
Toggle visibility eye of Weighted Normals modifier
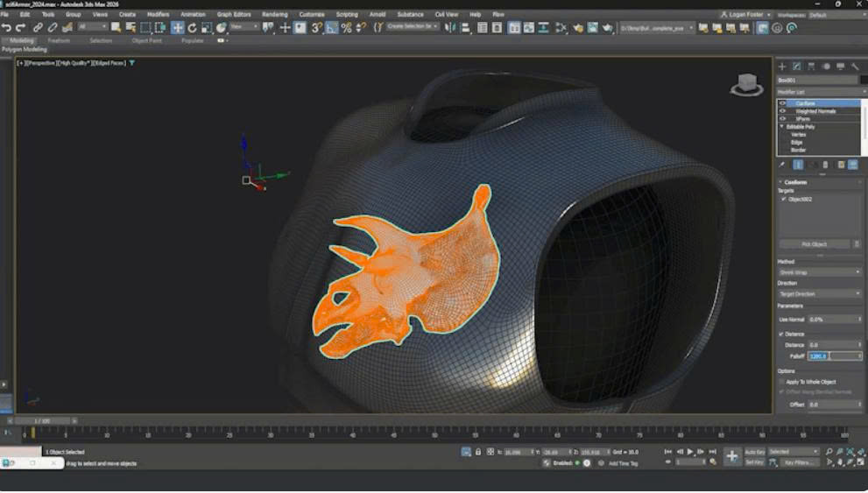(783, 111)
